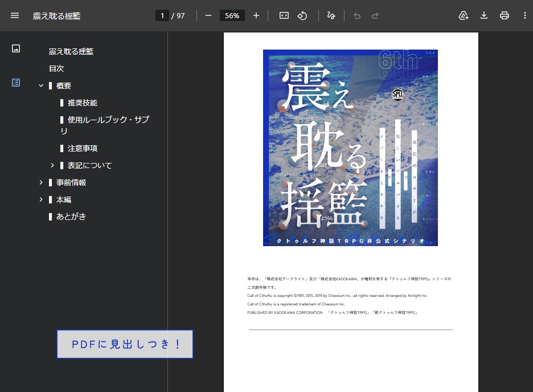Jump to the 目次 outline entry

(56, 68)
